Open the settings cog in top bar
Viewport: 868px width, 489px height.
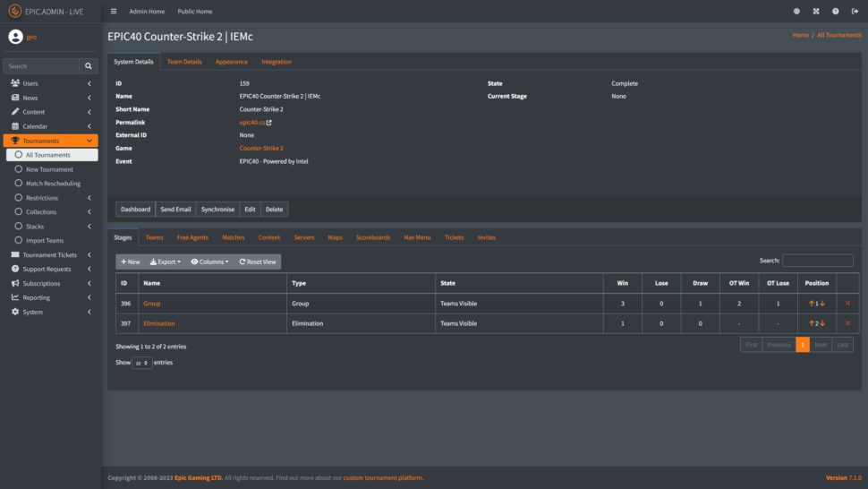coord(796,11)
